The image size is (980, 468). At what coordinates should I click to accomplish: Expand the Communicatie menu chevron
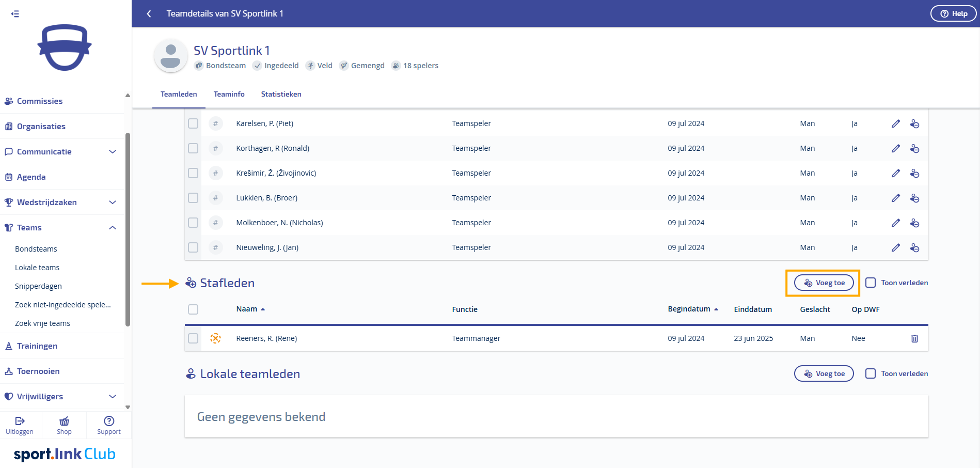(x=113, y=151)
